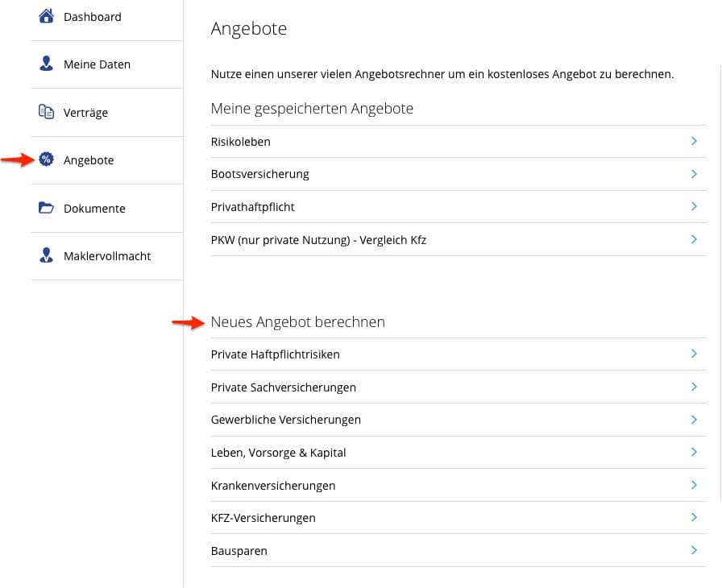Open the PKW Vergleich Kfz chevron
Image resolution: width=722 pixels, height=588 pixels.
[x=694, y=239]
